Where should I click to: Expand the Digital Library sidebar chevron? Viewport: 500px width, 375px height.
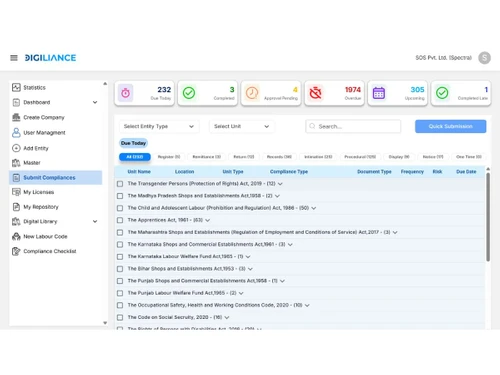(x=95, y=221)
